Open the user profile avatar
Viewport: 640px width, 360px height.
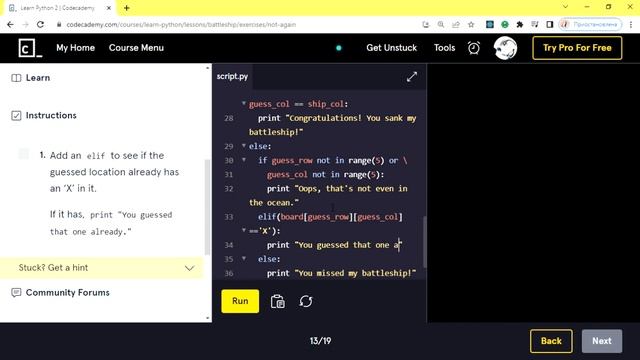pos(505,48)
